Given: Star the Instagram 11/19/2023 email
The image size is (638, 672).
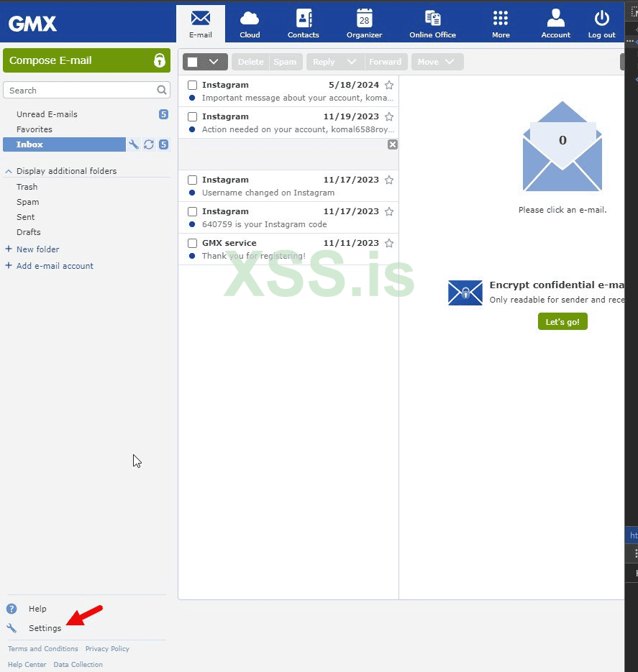Looking at the screenshot, I should click(389, 116).
